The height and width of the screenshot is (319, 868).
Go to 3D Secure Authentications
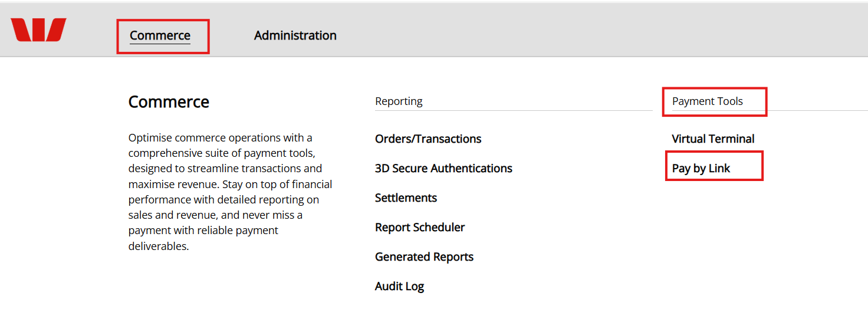click(443, 168)
